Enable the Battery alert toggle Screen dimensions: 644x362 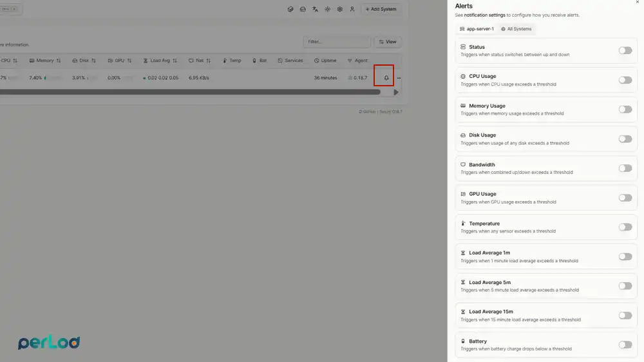tap(625, 345)
